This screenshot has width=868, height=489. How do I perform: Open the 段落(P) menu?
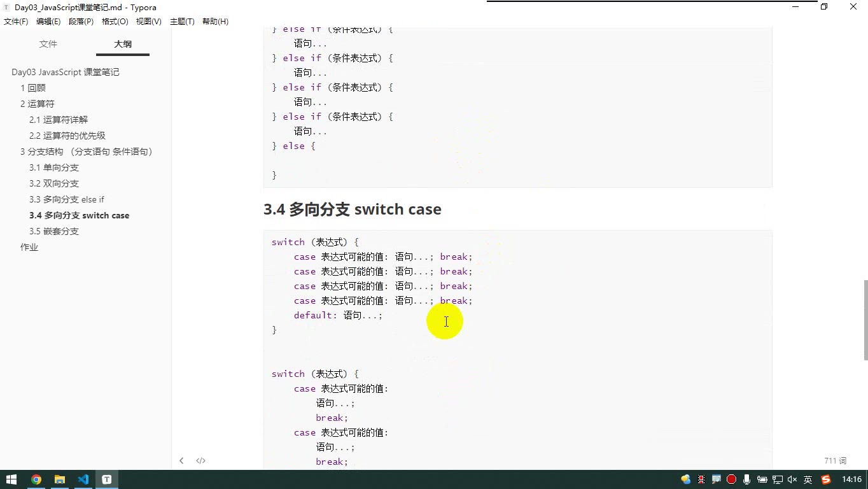coord(81,22)
